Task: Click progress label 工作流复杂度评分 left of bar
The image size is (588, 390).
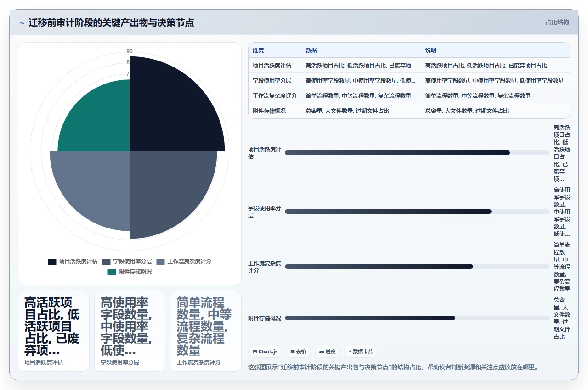Action: [x=265, y=267]
